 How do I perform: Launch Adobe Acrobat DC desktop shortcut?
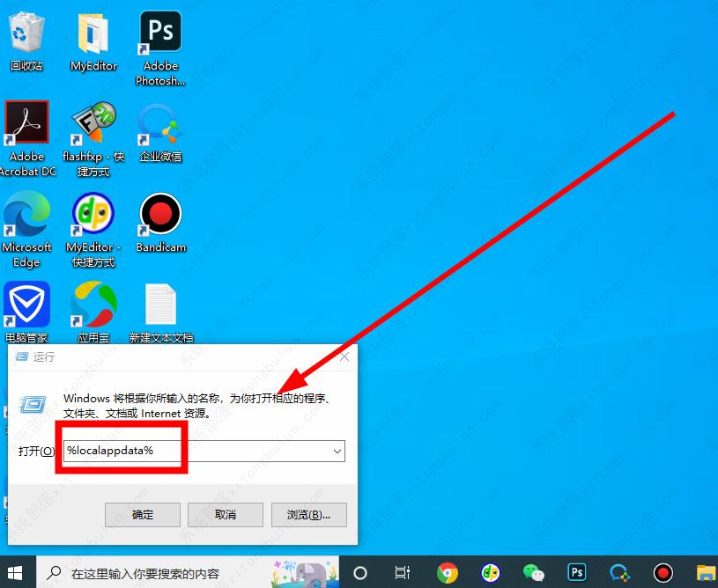click(x=26, y=122)
